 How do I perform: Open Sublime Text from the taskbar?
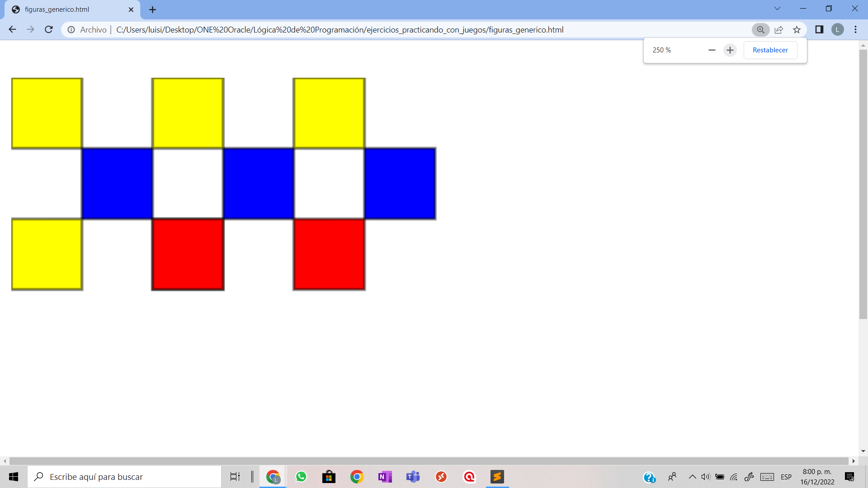click(x=497, y=477)
